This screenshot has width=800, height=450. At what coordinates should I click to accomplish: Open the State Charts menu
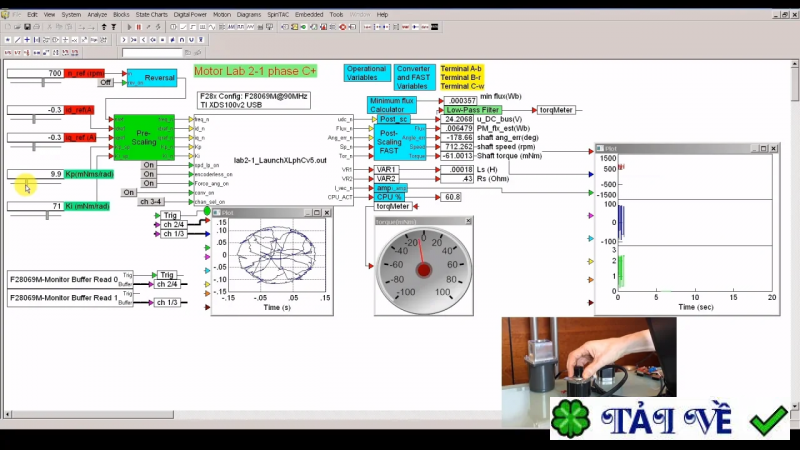tap(152, 15)
